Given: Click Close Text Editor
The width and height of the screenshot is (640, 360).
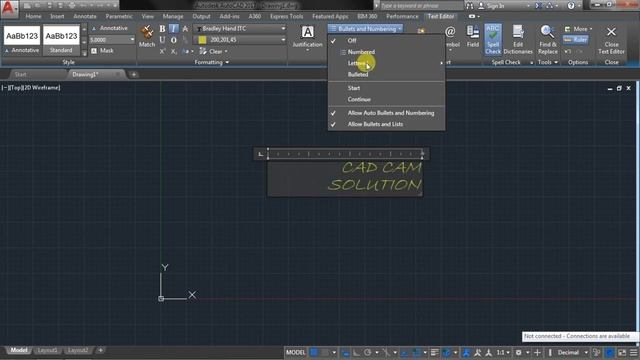Looking at the screenshot, I should (611, 40).
